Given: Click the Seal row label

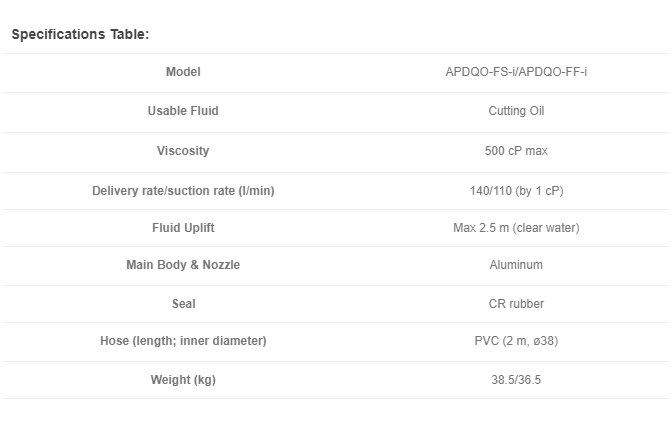Looking at the screenshot, I should point(183,304).
